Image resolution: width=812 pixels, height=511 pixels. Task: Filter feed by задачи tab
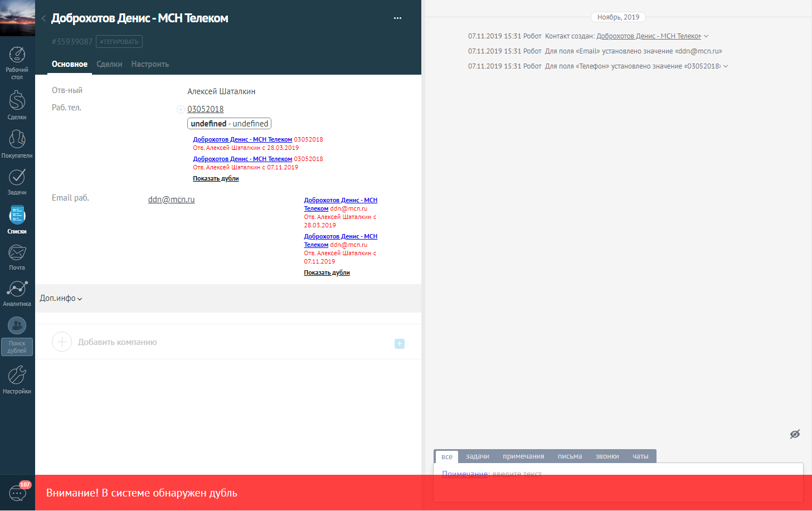click(478, 456)
